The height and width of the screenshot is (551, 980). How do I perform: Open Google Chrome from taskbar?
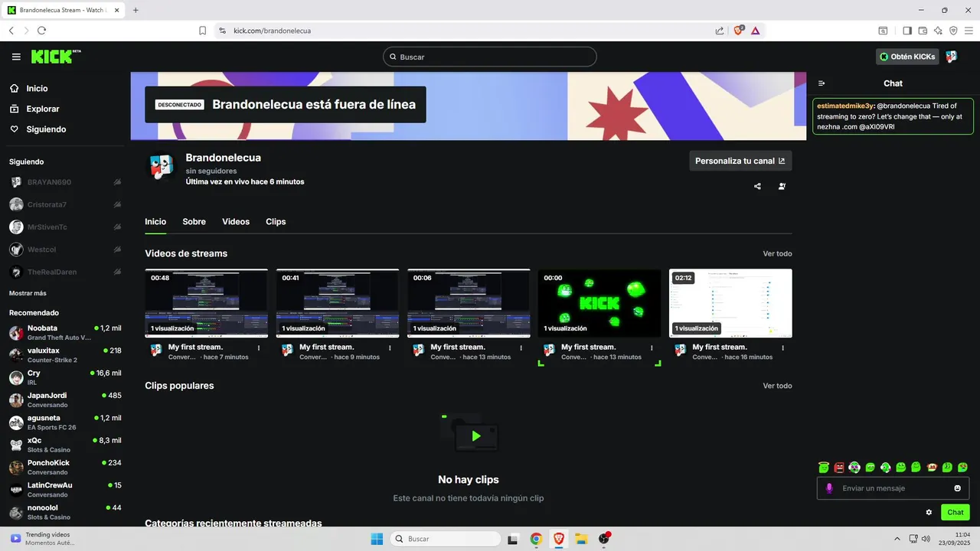click(536, 539)
